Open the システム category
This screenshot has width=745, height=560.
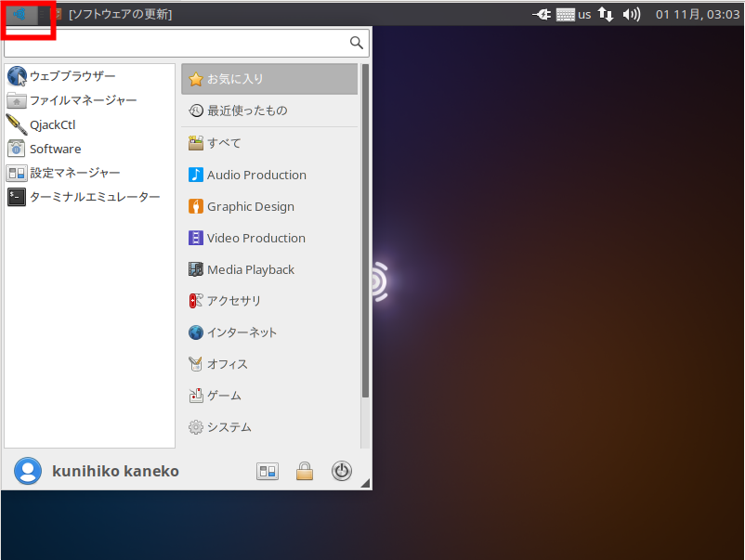click(269, 427)
